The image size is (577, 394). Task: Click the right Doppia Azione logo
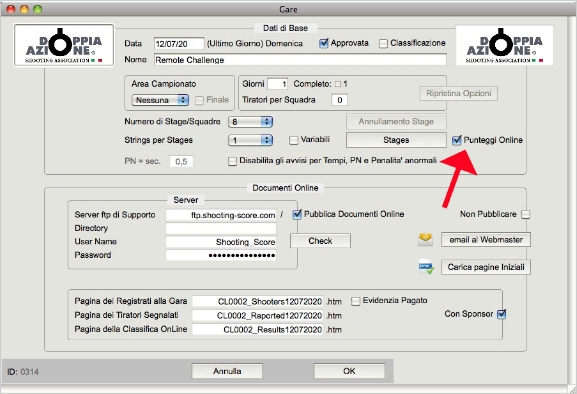pyautogui.click(x=504, y=45)
